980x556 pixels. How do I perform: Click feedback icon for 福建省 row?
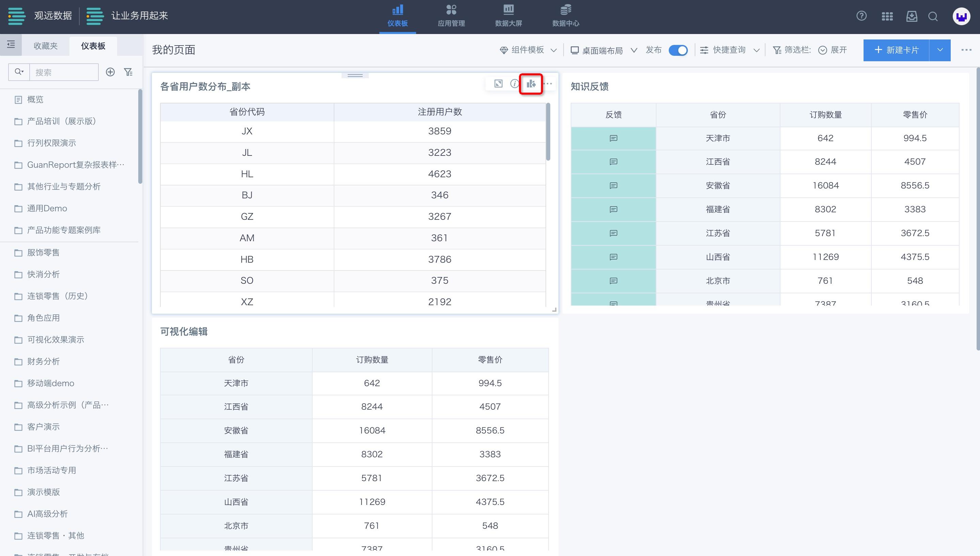613,209
